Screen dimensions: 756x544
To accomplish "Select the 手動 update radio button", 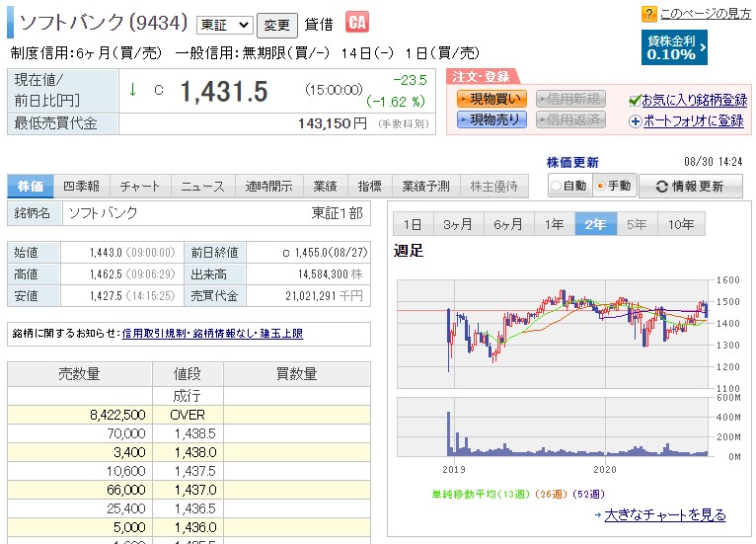I will coord(600,186).
